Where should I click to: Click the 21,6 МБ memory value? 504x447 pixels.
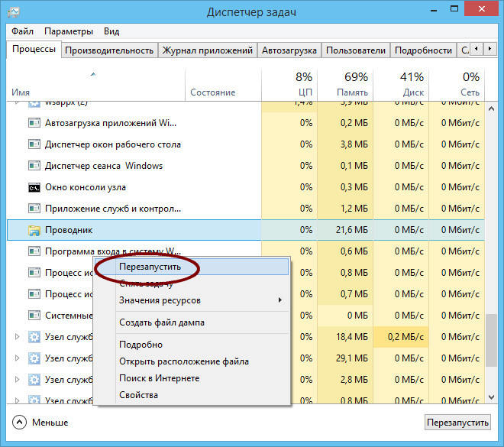(351, 230)
